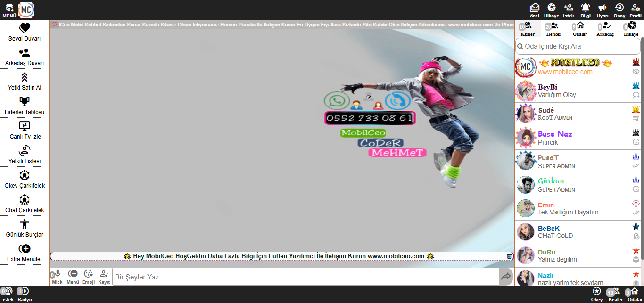Open Bilgi bell notifications
Viewport: 644px width, 303px height.
[586, 10]
